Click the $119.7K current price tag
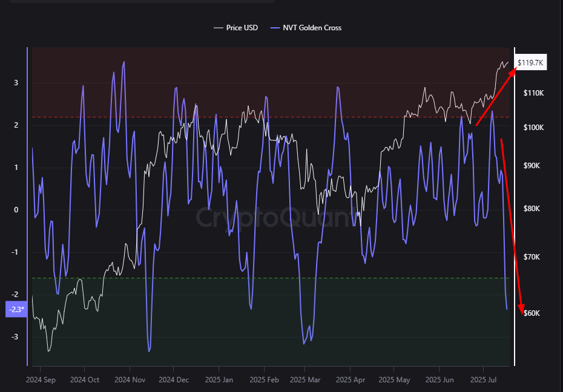563x392 pixels. [531, 63]
